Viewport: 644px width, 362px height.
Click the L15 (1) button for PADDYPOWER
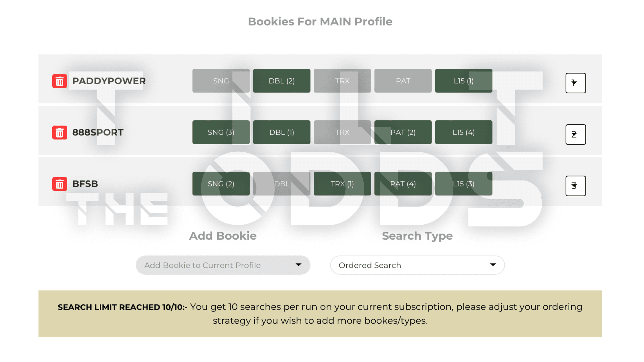pos(463,81)
